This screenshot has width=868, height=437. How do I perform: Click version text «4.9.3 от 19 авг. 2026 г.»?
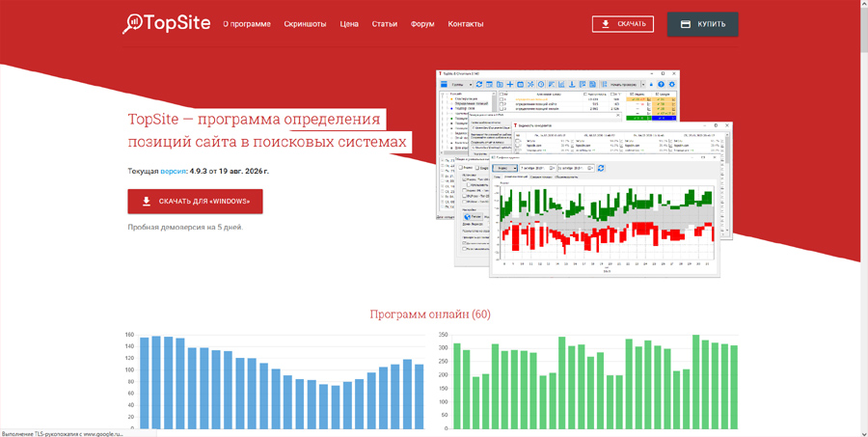(x=230, y=171)
